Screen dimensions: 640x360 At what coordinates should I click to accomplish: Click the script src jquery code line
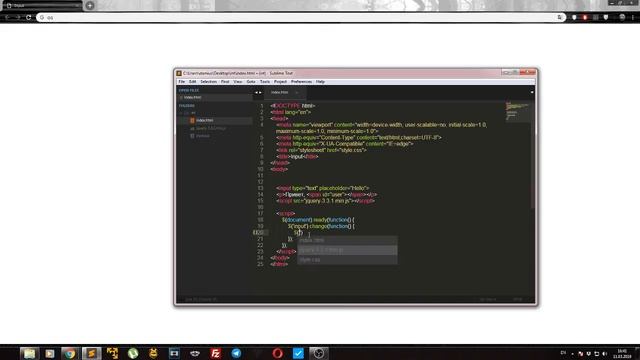click(x=325, y=201)
